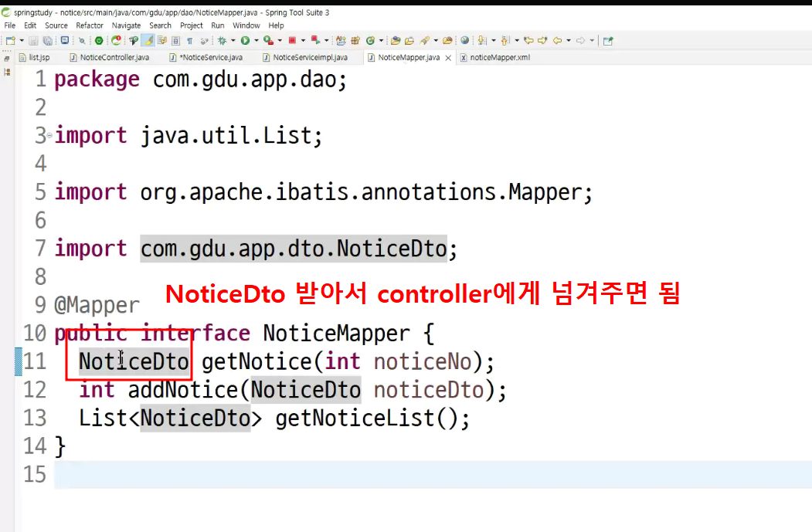Open the Search menu
The width and height of the screenshot is (812, 532).
tap(160, 25)
